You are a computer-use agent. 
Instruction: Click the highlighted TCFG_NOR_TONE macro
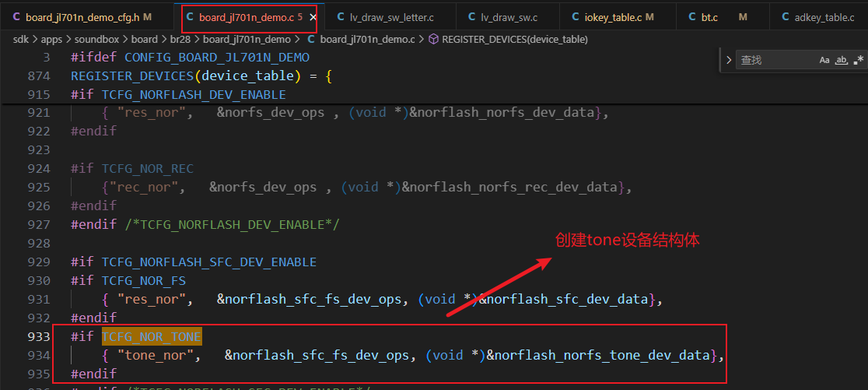coord(152,336)
